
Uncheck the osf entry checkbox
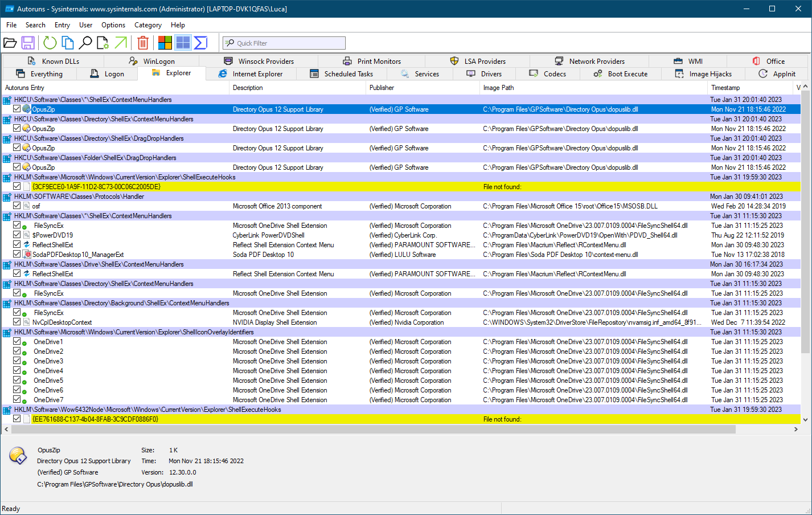[17, 206]
